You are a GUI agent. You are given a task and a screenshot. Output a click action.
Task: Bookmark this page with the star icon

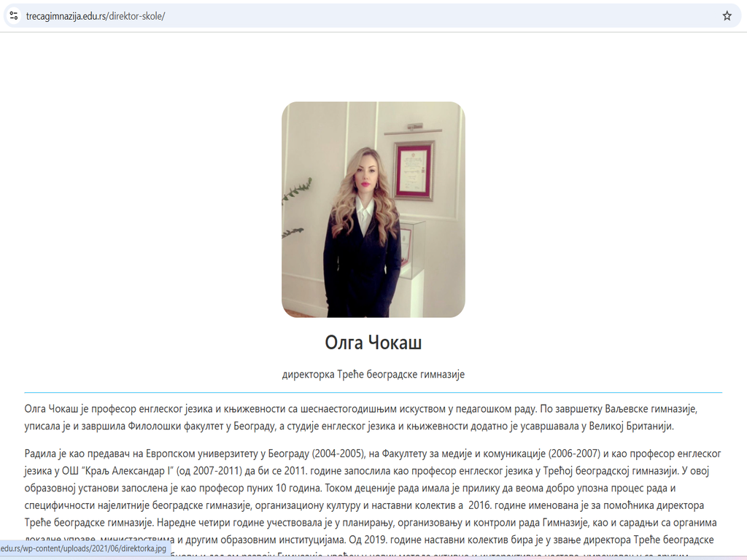click(x=727, y=16)
